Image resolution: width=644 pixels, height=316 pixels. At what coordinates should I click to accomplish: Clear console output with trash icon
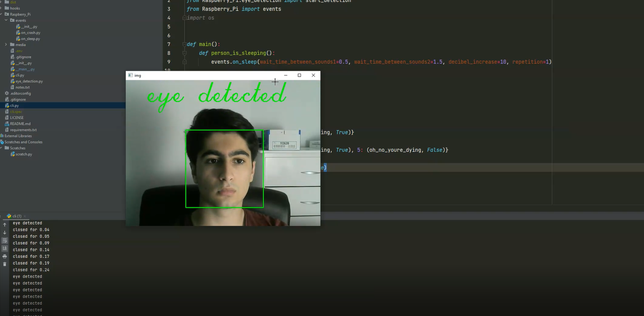coord(5,264)
